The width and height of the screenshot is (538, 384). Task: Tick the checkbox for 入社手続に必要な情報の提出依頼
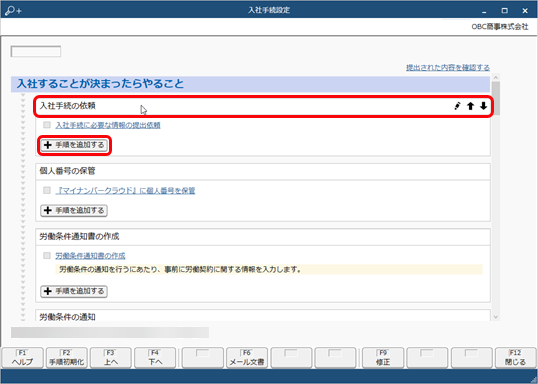pyautogui.click(x=47, y=125)
